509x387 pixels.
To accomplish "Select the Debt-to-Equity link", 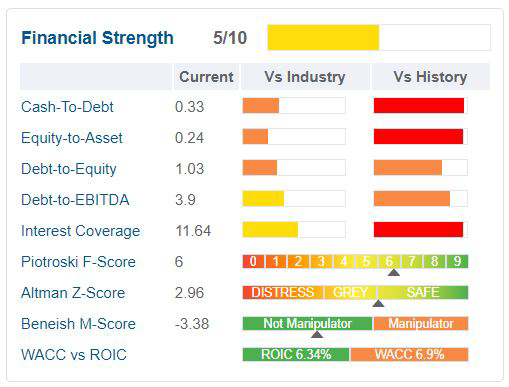I will (69, 169).
